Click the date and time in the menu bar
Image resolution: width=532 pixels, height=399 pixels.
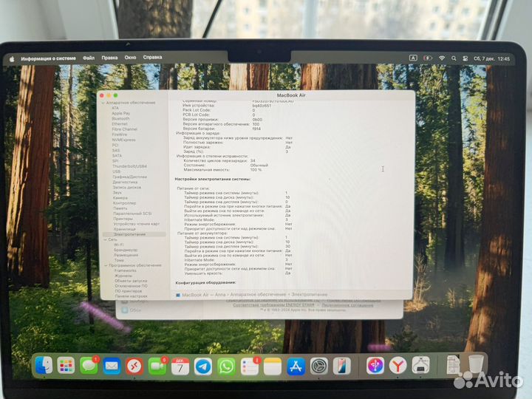491,58
